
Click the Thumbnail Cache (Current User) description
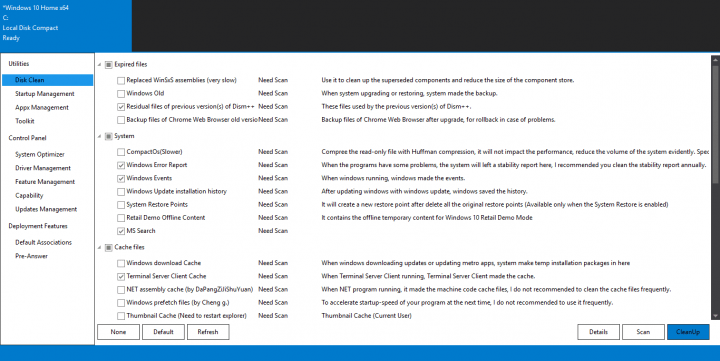point(366,316)
